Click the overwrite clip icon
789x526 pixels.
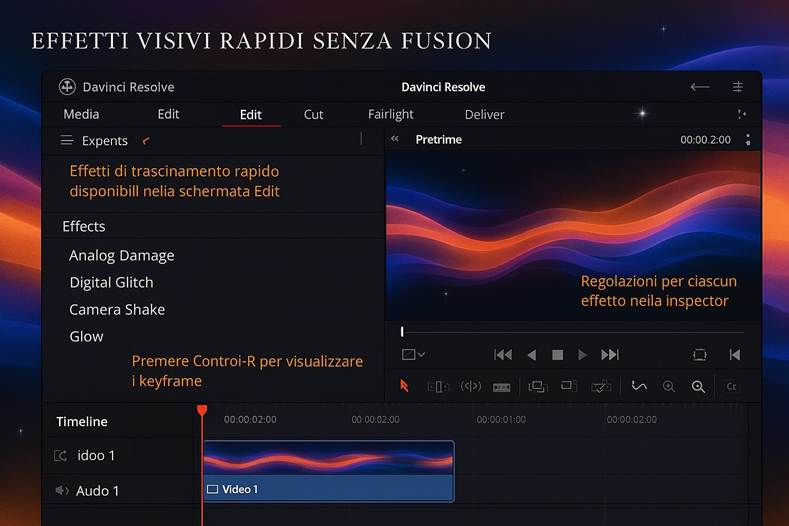569,386
